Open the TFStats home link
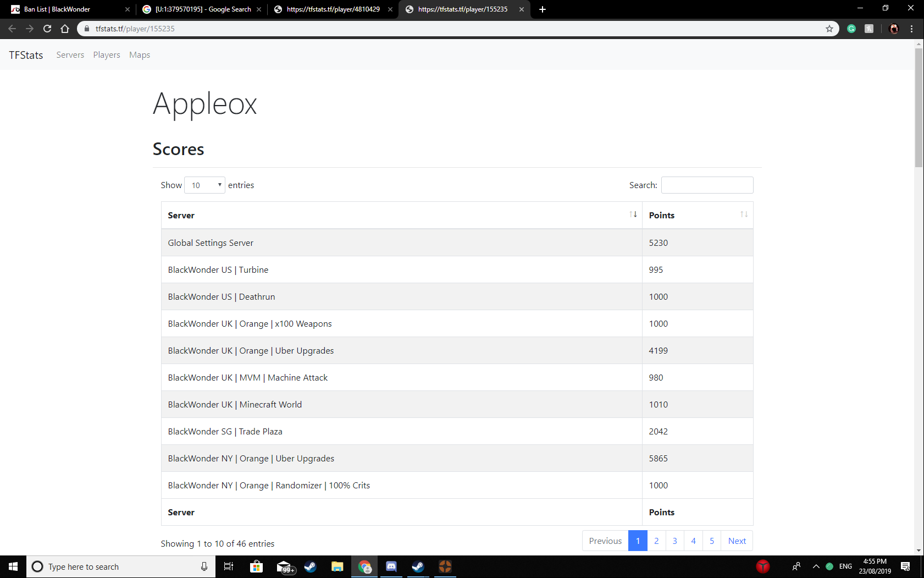The width and height of the screenshot is (924, 578). coord(26,55)
